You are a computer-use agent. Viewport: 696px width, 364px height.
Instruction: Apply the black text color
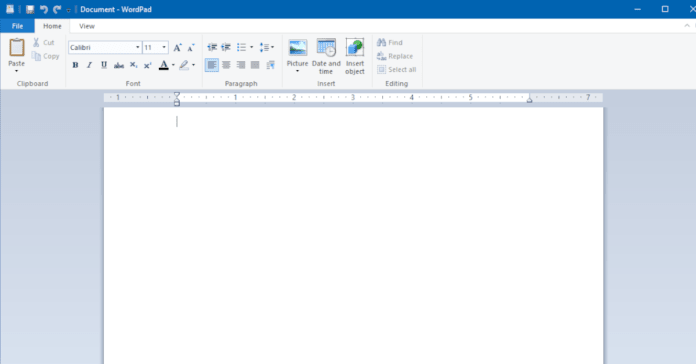(163, 65)
